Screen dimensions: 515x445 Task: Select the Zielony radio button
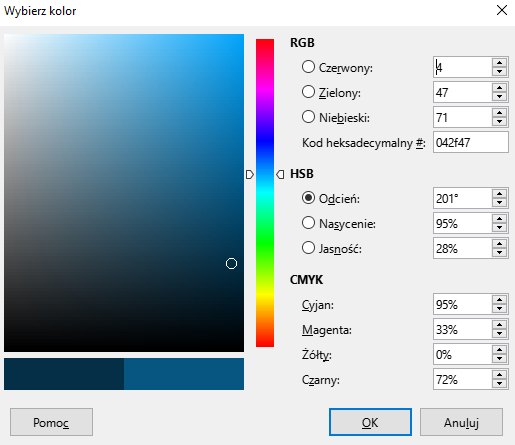point(308,92)
